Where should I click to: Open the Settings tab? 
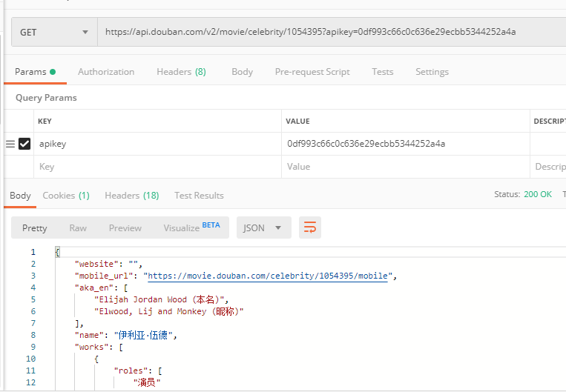pos(432,72)
